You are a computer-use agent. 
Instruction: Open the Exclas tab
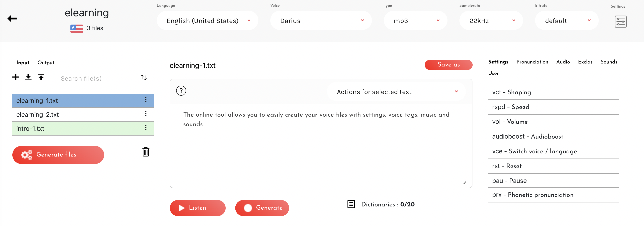(585, 62)
